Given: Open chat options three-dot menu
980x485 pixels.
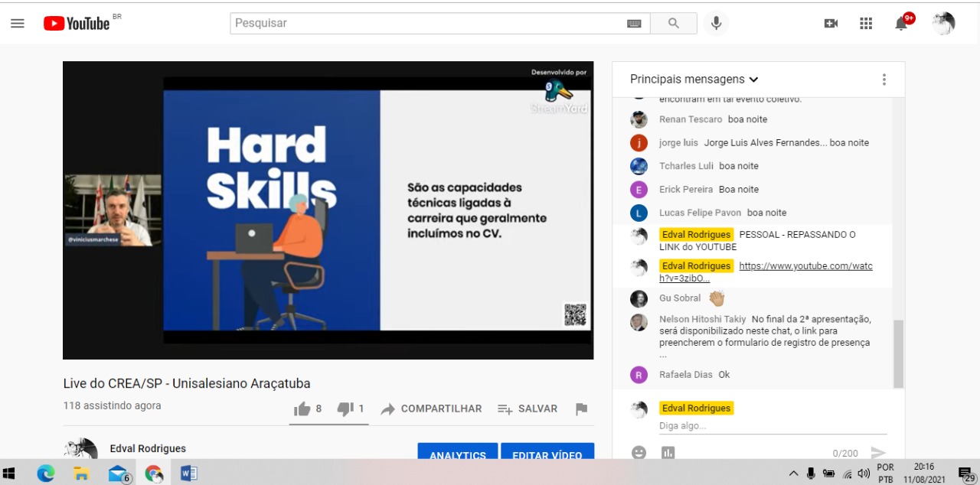Looking at the screenshot, I should [x=884, y=80].
